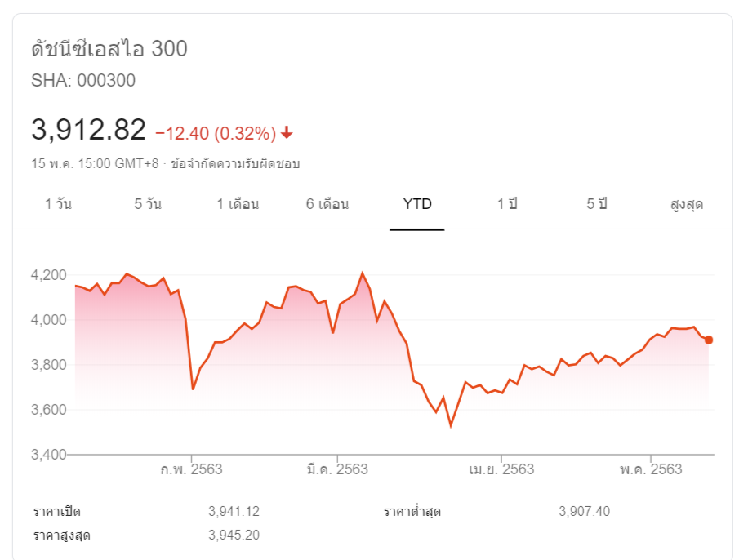Screen dimensions: 748x560
Task: Click the เม.ย. 2563 axis label
Action: point(501,469)
